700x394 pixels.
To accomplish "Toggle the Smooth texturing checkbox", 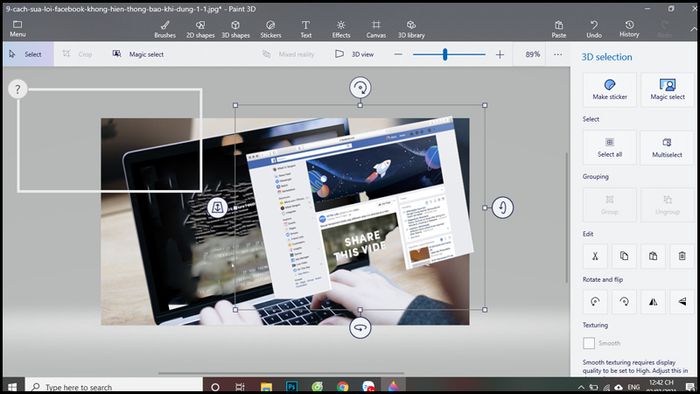I will [589, 343].
